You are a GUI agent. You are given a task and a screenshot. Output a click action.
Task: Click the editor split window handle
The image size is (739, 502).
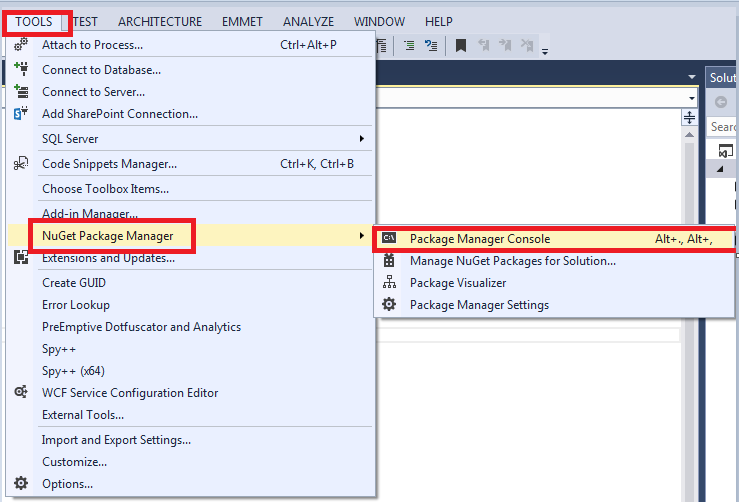(690, 117)
